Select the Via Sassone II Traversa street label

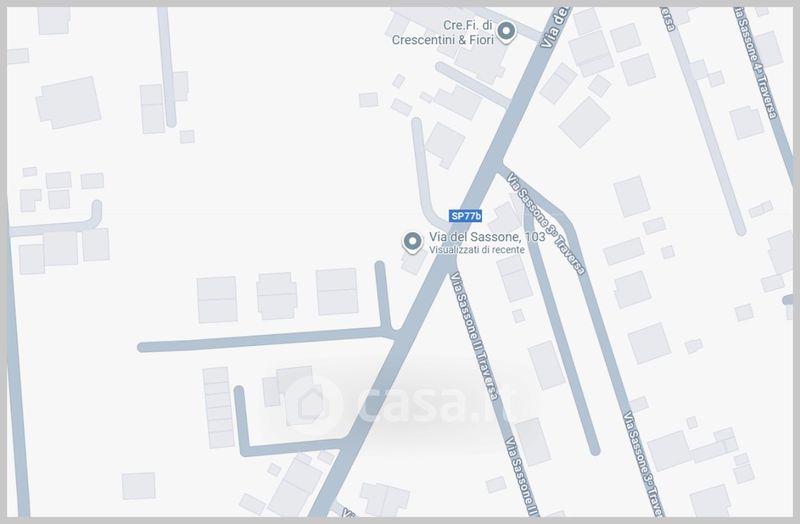(x=475, y=336)
